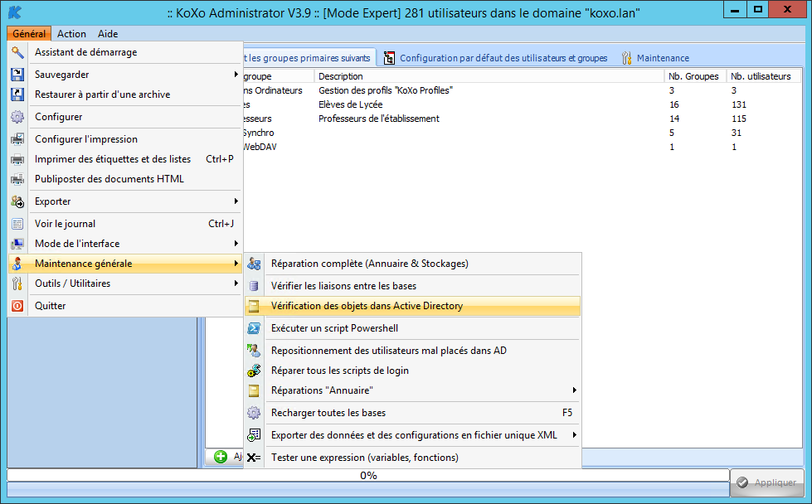Click the Configurer l'impression printer icon
The image size is (812, 504).
click(17, 139)
